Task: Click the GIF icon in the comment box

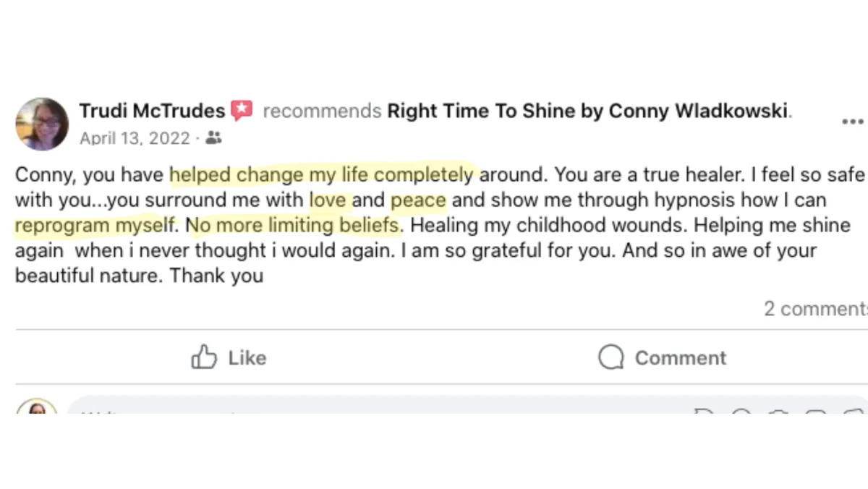Action: [815, 412]
